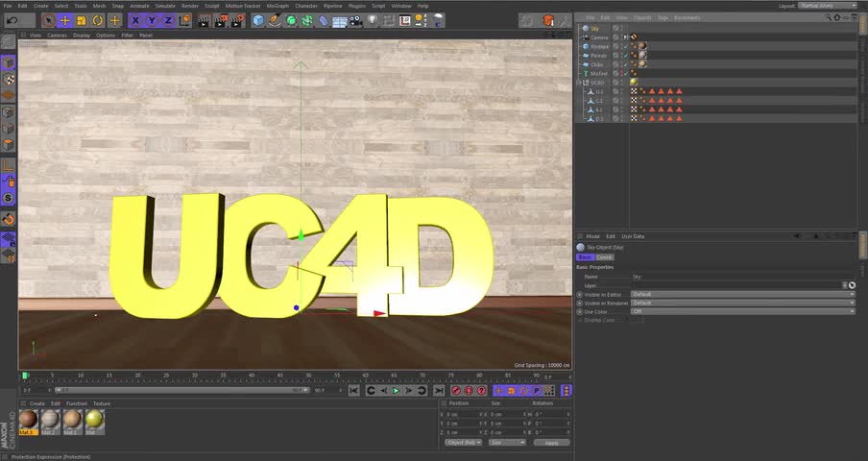Screen dimensions: 868x461
Task: Add a camera object
Action: coord(356,21)
